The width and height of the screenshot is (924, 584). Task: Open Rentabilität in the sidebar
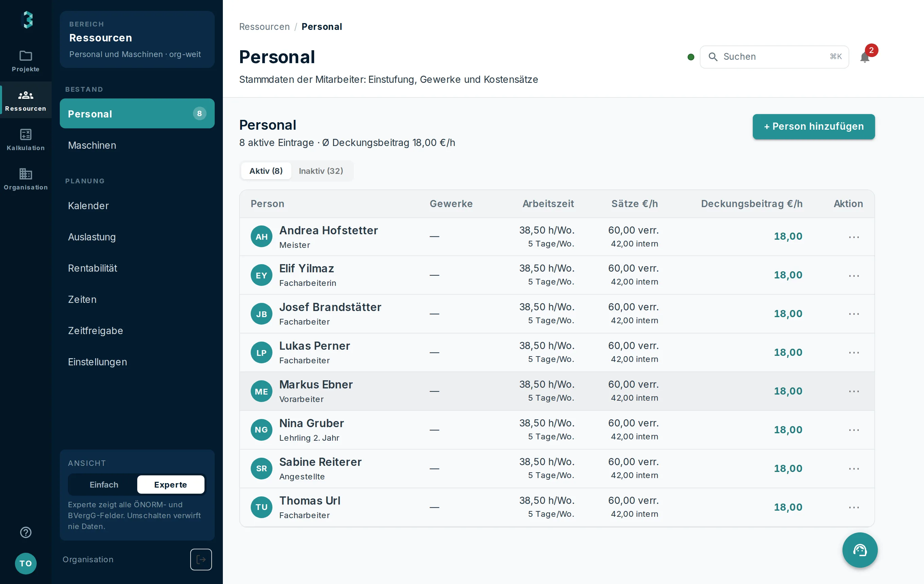click(x=137, y=268)
